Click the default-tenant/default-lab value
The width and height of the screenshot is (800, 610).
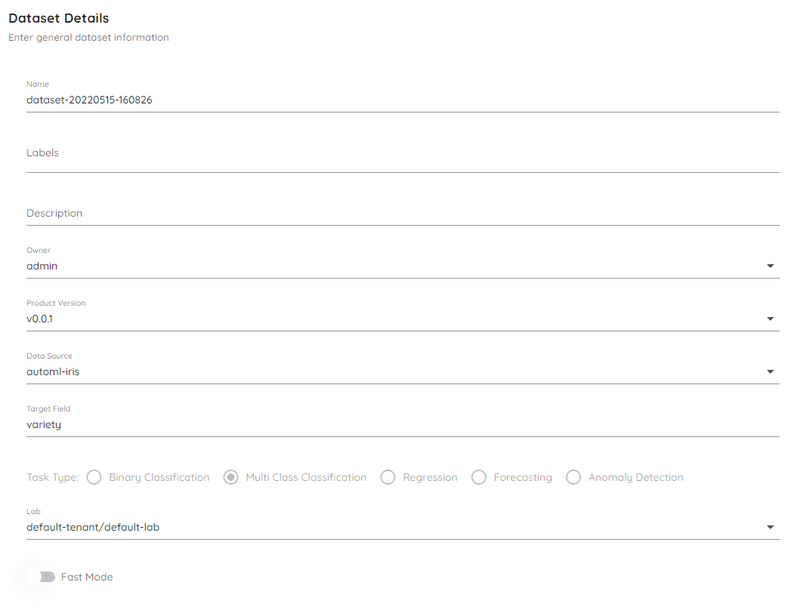coord(93,527)
